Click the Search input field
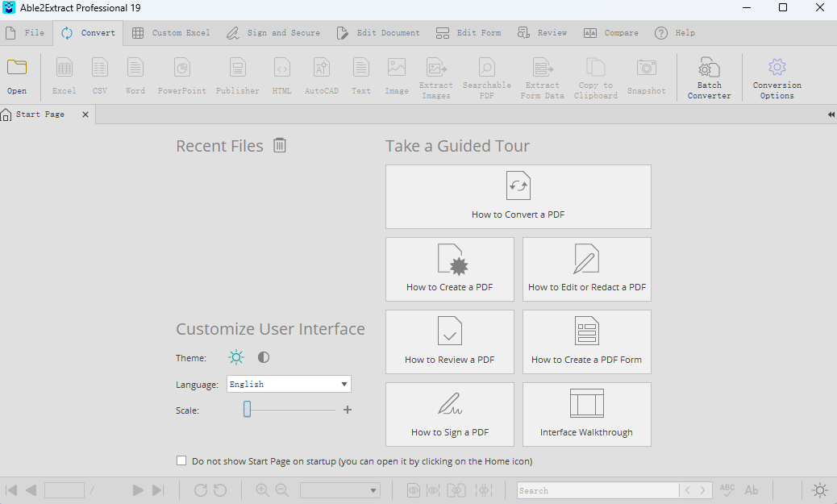 click(597, 490)
